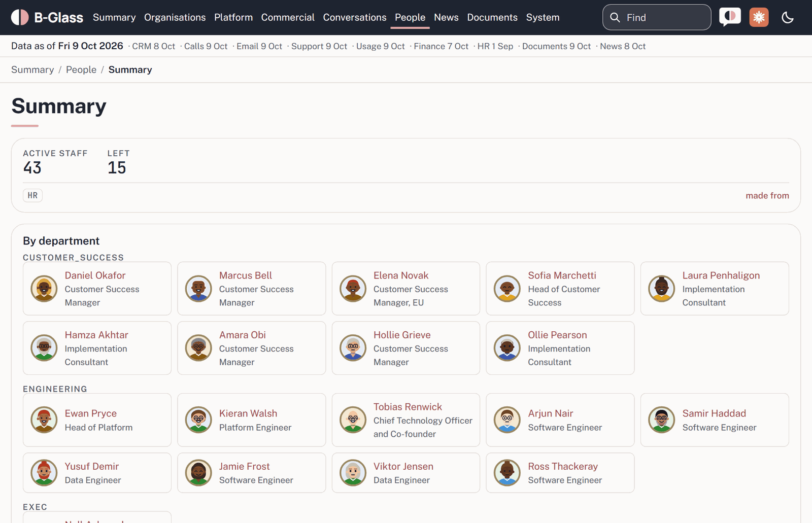Screen dimensions: 812x523
Task: Open the Summary menu in the top navigation
Action: click(x=114, y=17)
